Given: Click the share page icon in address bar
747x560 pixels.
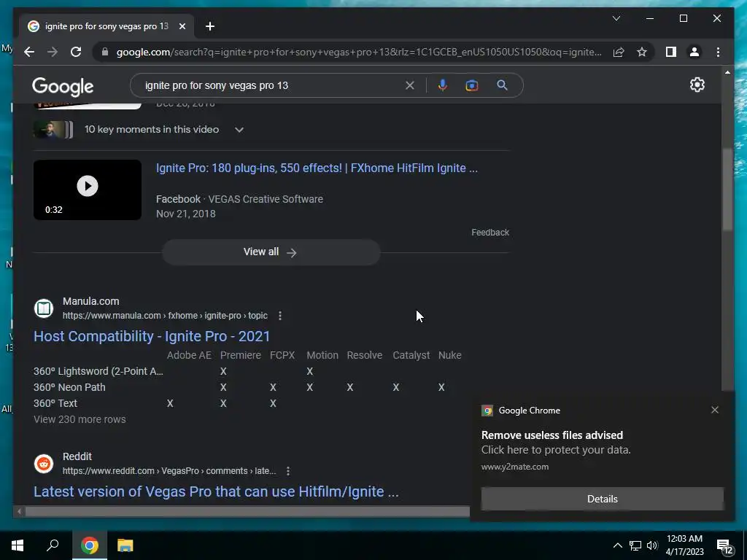Looking at the screenshot, I should tap(619, 52).
